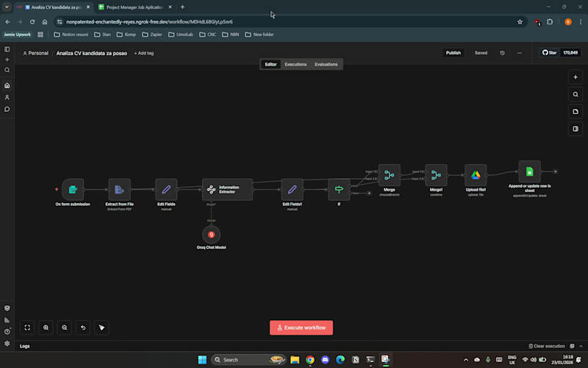Select the Extract from File node

(x=120, y=190)
